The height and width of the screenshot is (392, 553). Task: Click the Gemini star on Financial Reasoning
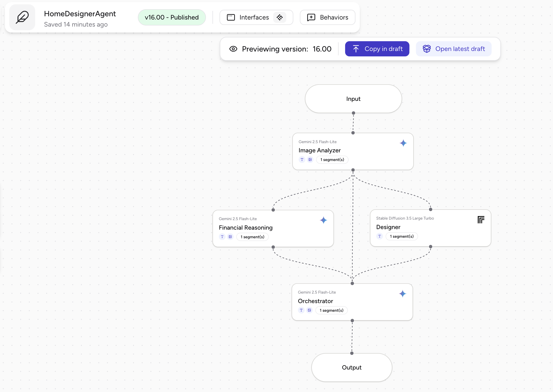323,220
